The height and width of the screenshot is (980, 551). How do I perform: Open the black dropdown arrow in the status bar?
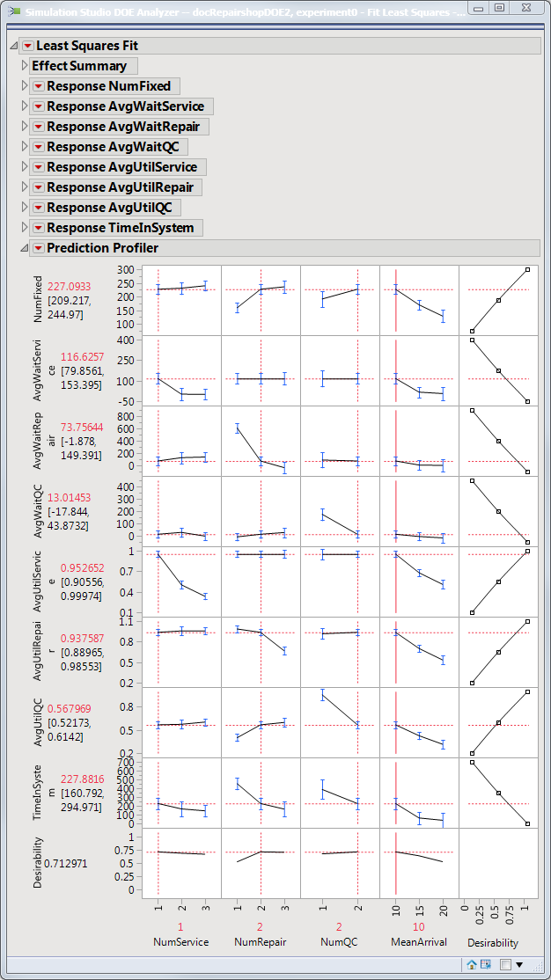pos(519,964)
